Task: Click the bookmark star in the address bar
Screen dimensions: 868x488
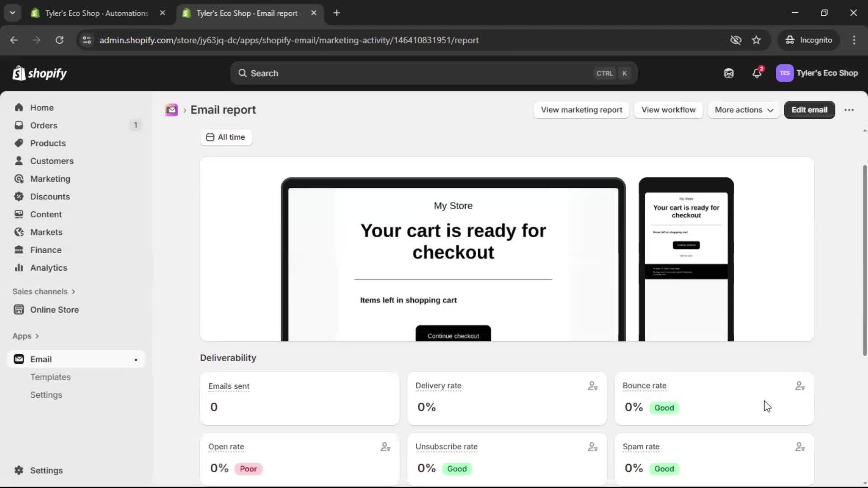Action: tap(756, 40)
